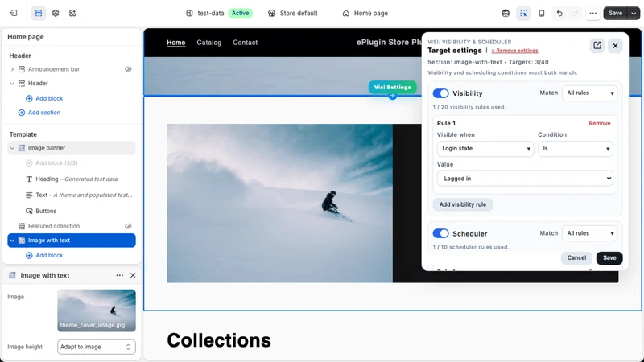Open the top bar more actions menu
This screenshot has height=362, width=644.
[x=592, y=13]
